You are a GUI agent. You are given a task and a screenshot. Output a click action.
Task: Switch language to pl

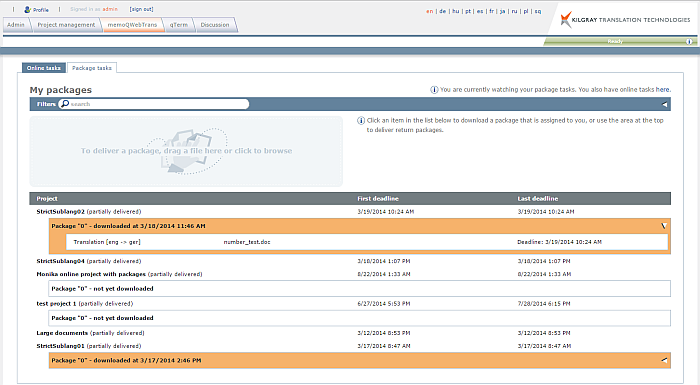click(x=526, y=11)
